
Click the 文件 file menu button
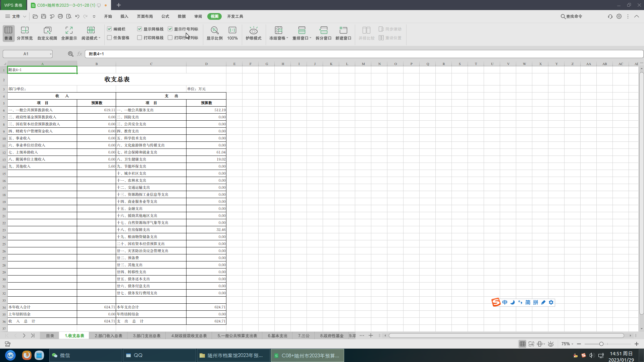(x=16, y=16)
